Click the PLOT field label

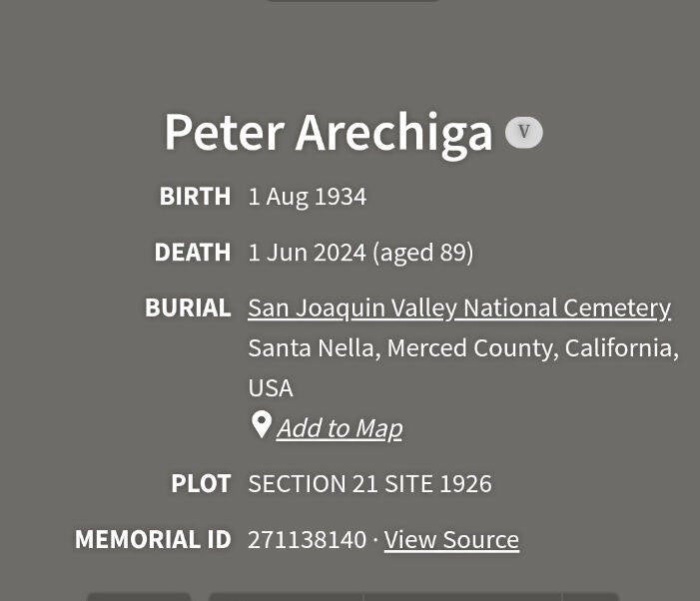(201, 484)
